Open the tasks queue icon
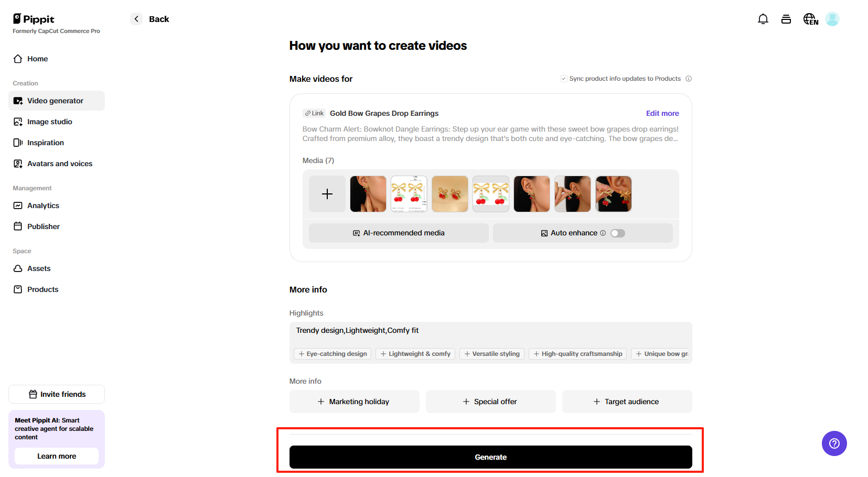This screenshot has height=477, width=868. pyautogui.click(x=786, y=18)
